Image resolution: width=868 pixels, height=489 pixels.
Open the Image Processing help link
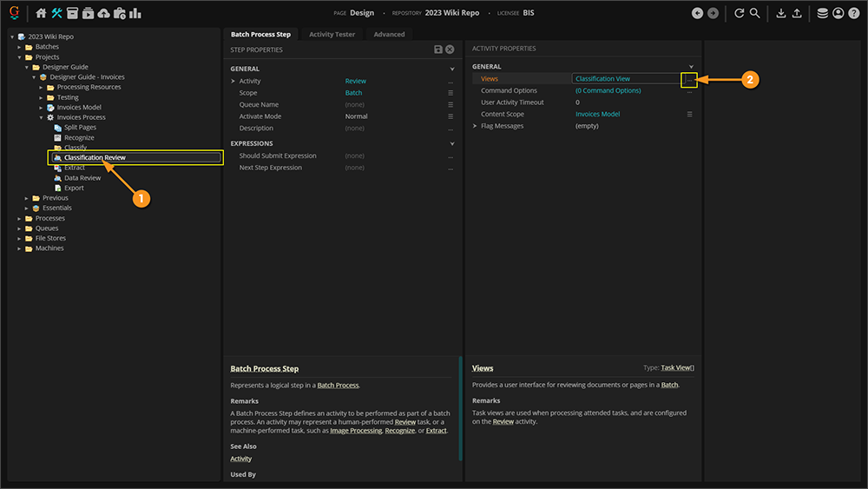click(x=355, y=430)
